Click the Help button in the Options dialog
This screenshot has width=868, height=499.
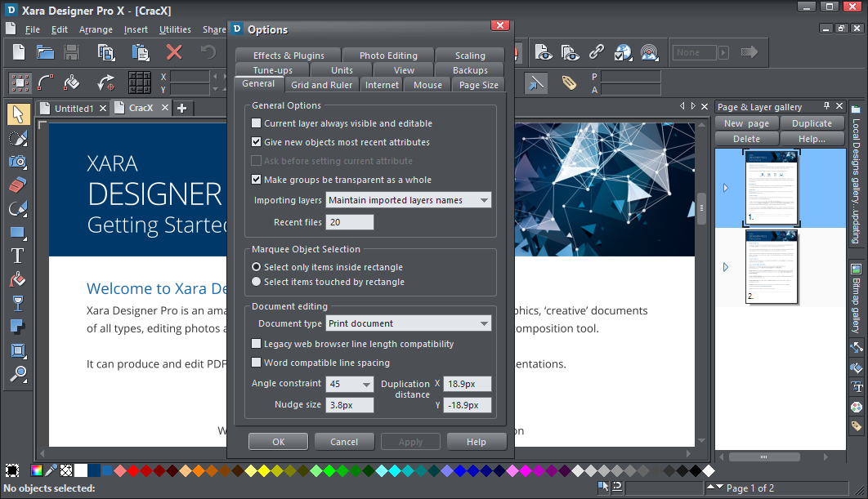[x=476, y=442]
